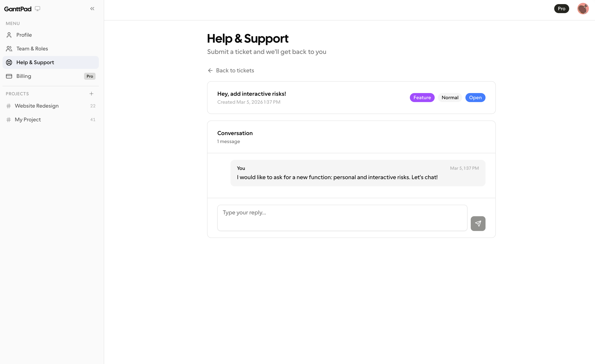Click the Normal priority badge
This screenshot has height=364, width=595.
(x=450, y=98)
